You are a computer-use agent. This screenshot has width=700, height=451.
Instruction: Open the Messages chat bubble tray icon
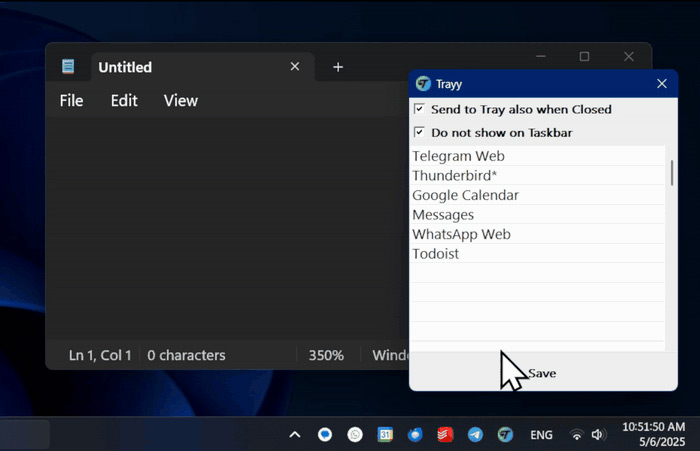pyautogui.click(x=325, y=434)
